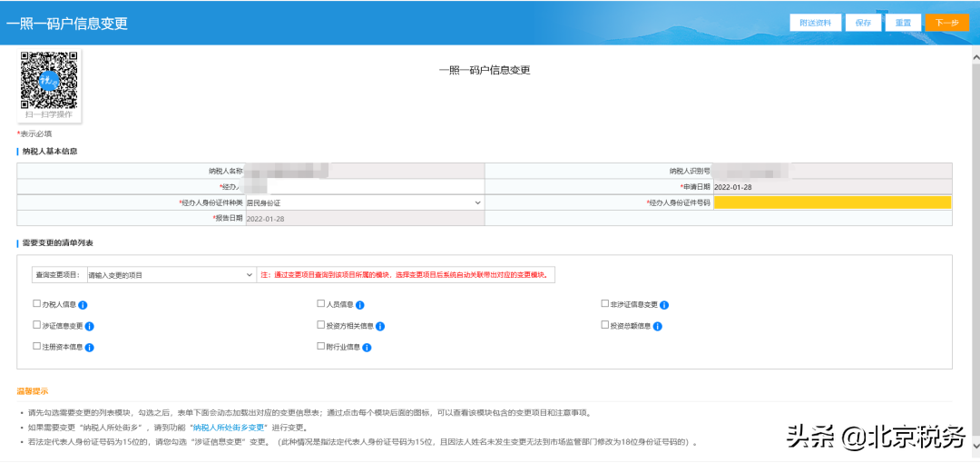Click the 经办人 name input field
This screenshot has height=463, width=980.
coord(365,186)
